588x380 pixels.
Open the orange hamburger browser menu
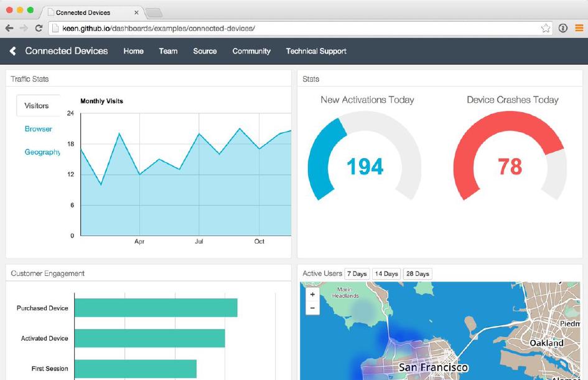(x=579, y=28)
